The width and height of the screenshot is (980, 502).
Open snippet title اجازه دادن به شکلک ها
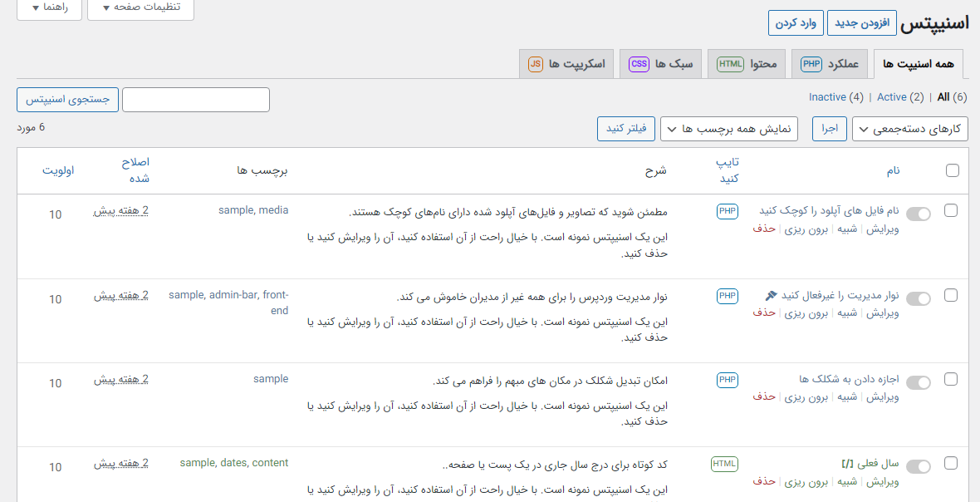click(x=849, y=379)
